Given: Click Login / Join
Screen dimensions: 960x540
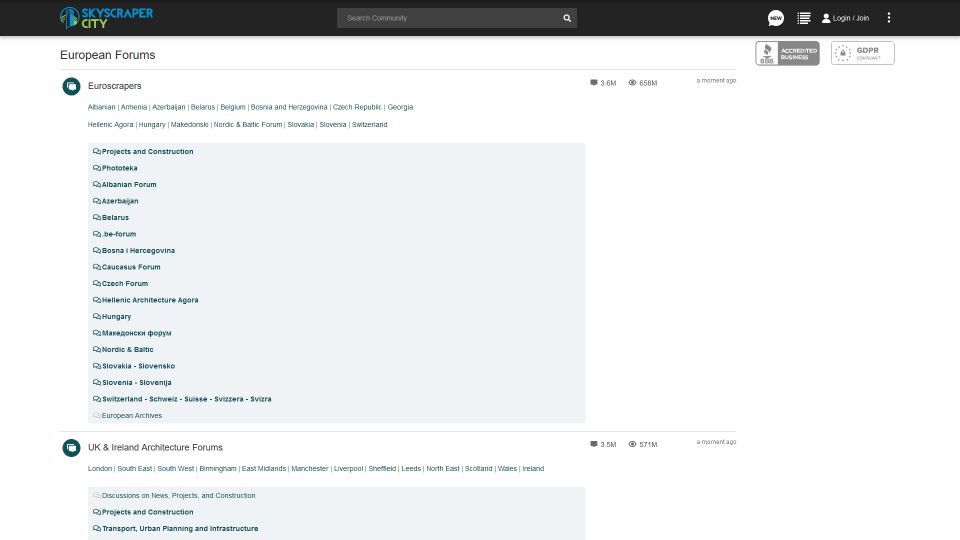Looking at the screenshot, I should pyautogui.click(x=846, y=18).
